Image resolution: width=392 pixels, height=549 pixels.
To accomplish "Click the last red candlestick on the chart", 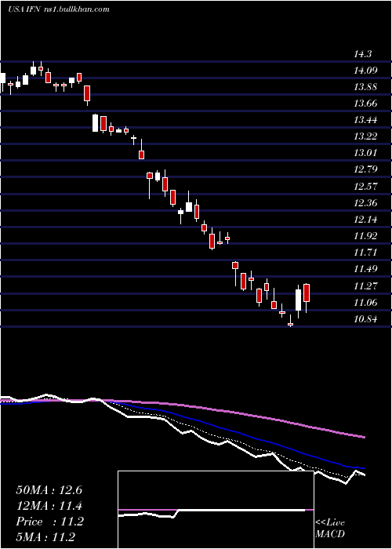I will click(307, 293).
